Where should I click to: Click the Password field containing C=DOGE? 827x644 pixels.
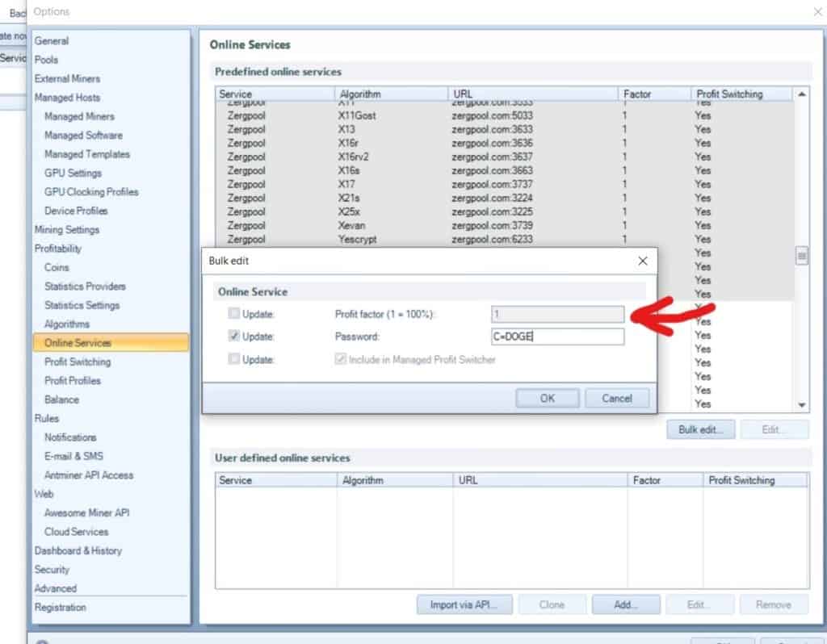[557, 337]
